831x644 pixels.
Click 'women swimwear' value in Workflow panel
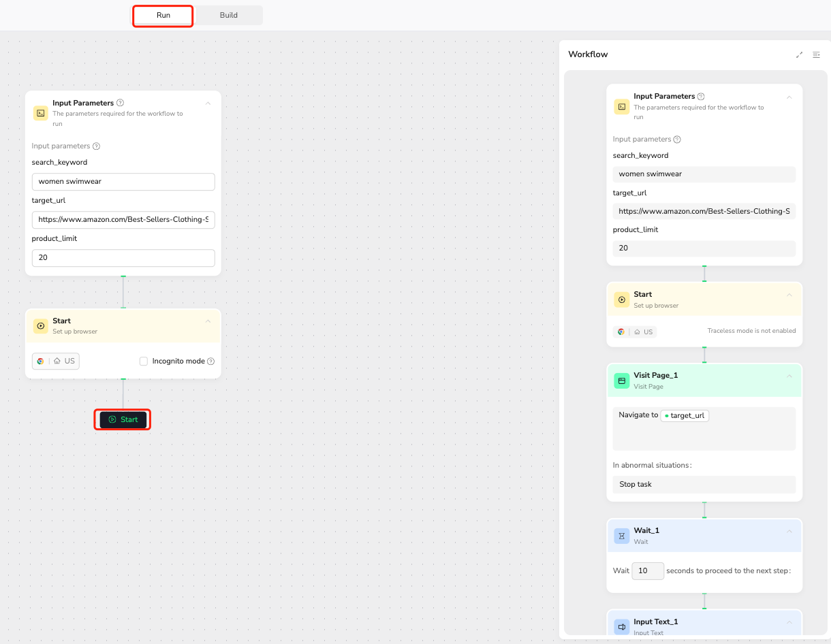[x=704, y=174]
